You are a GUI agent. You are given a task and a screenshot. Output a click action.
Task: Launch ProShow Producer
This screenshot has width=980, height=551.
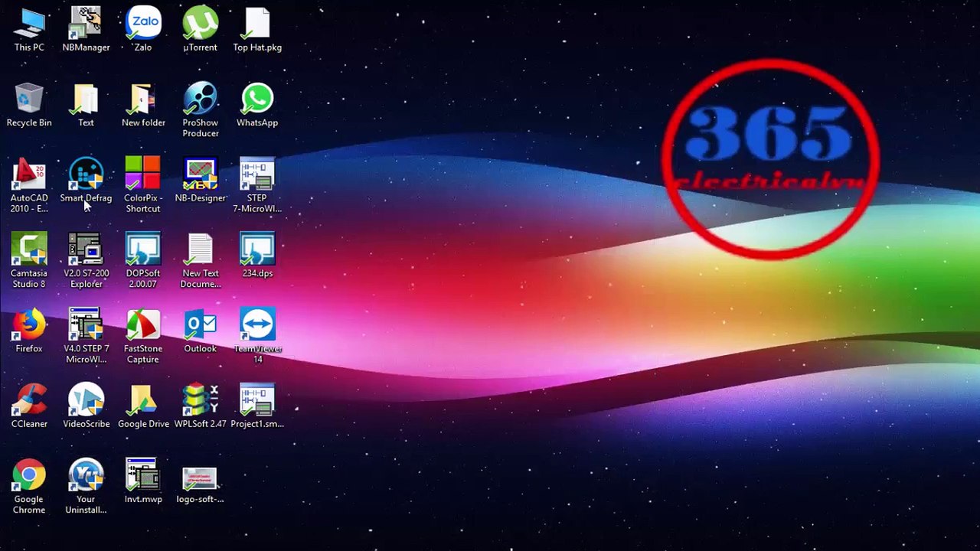point(200,110)
